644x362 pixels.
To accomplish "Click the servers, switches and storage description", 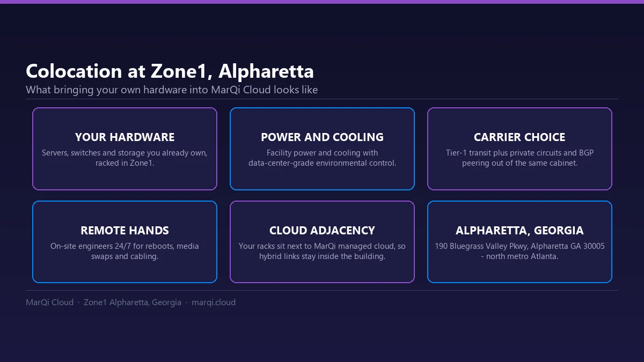I will tap(125, 158).
